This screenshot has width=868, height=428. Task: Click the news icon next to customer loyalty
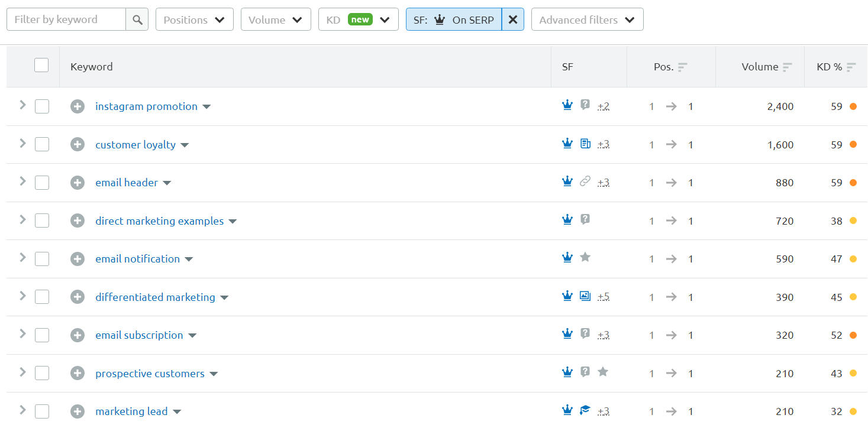tap(585, 144)
